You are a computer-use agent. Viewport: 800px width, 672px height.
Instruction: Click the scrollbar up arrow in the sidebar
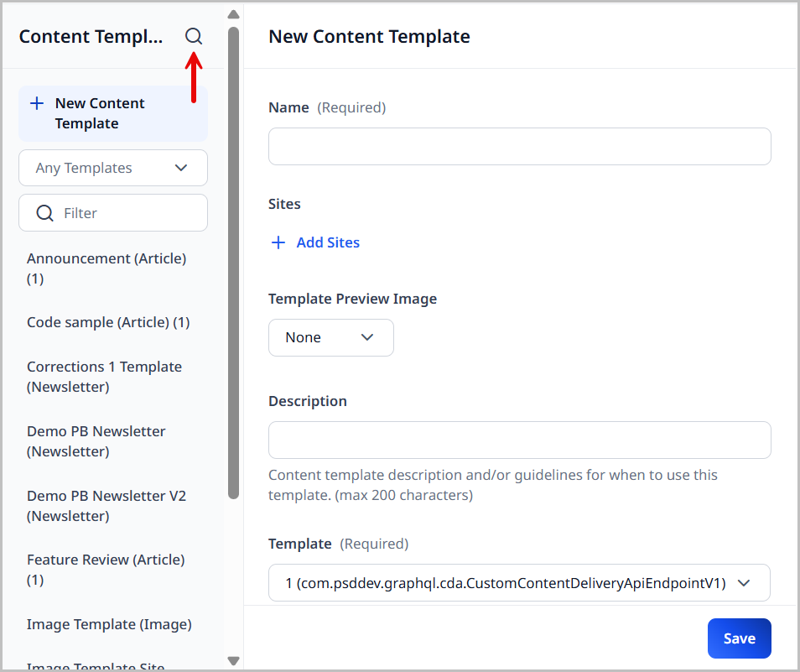point(233,13)
